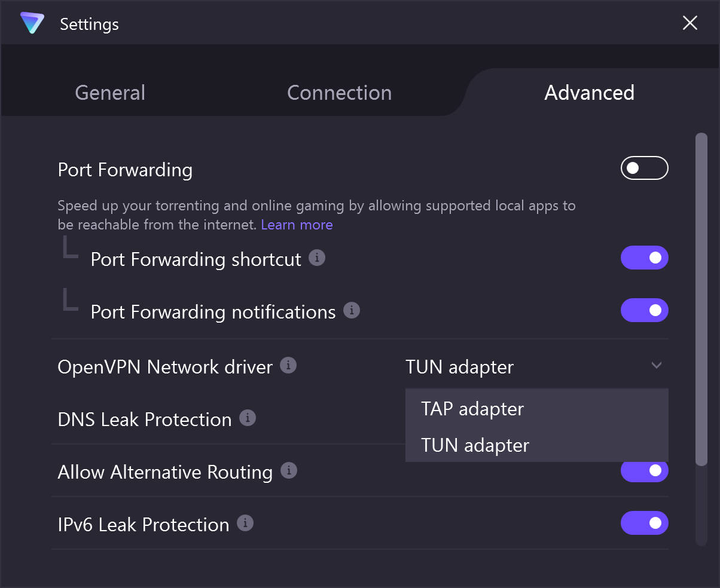Disable Allow Alternative Routing
Screen dimensions: 720x588
pyautogui.click(x=644, y=471)
